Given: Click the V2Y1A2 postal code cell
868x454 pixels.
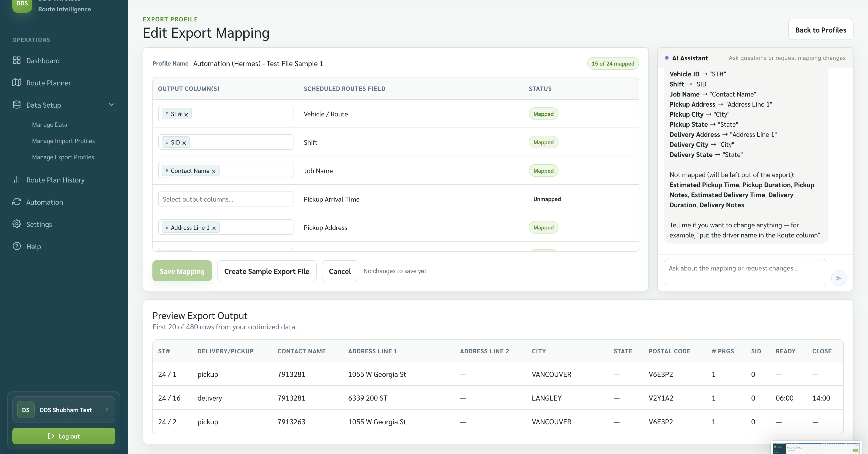Looking at the screenshot, I should pos(661,398).
